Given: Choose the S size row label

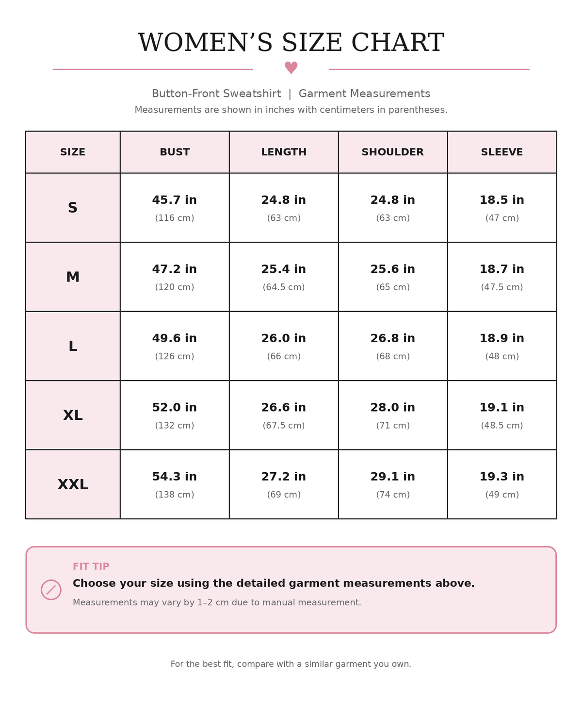Looking at the screenshot, I should point(73,208).
